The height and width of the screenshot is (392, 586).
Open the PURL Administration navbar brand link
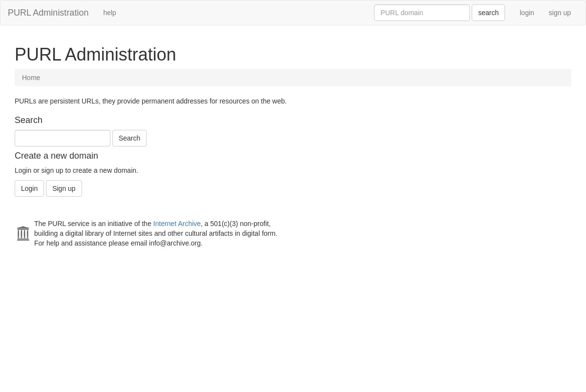pyautogui.click(x=48, y=13)
